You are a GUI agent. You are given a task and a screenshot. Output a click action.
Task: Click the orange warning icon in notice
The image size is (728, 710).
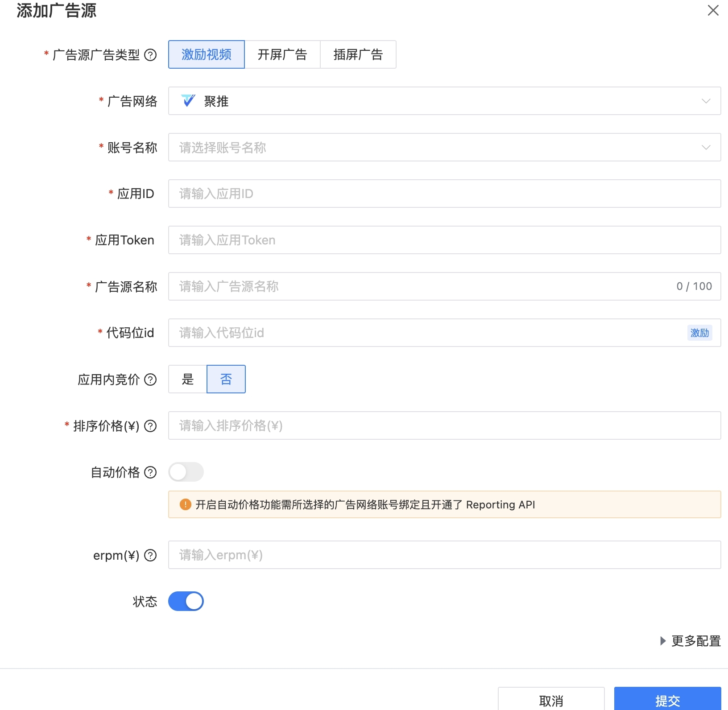click(185, 504)
